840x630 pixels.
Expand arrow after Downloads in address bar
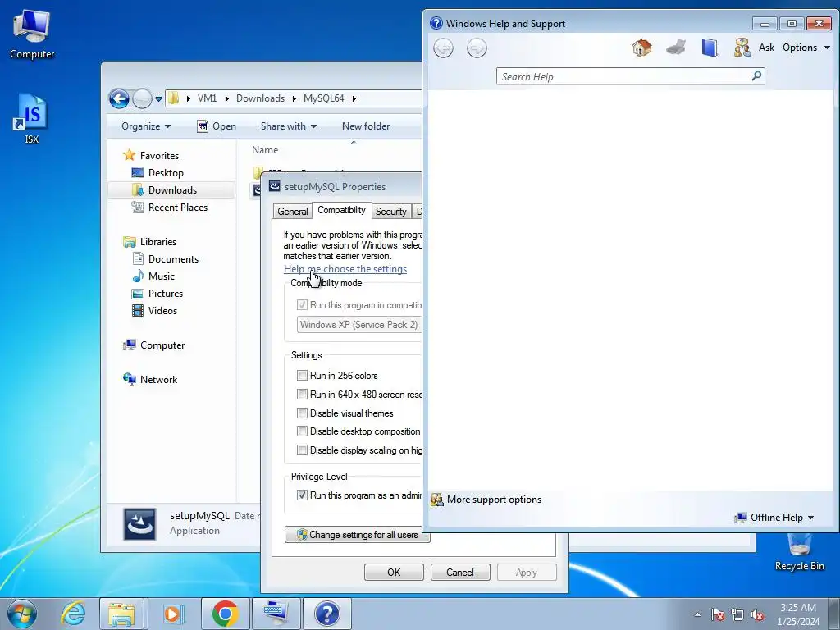(x=294, y=98)
